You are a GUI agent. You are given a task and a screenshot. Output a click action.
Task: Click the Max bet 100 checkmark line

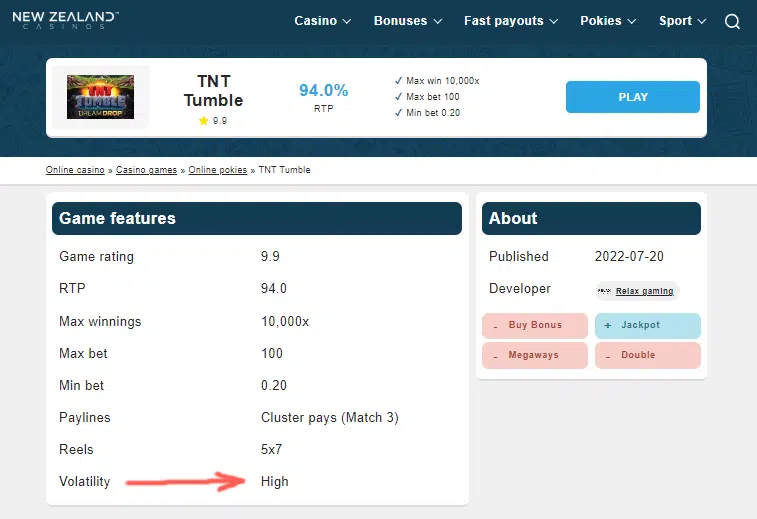pyautogui.click(x=427, y=97)
